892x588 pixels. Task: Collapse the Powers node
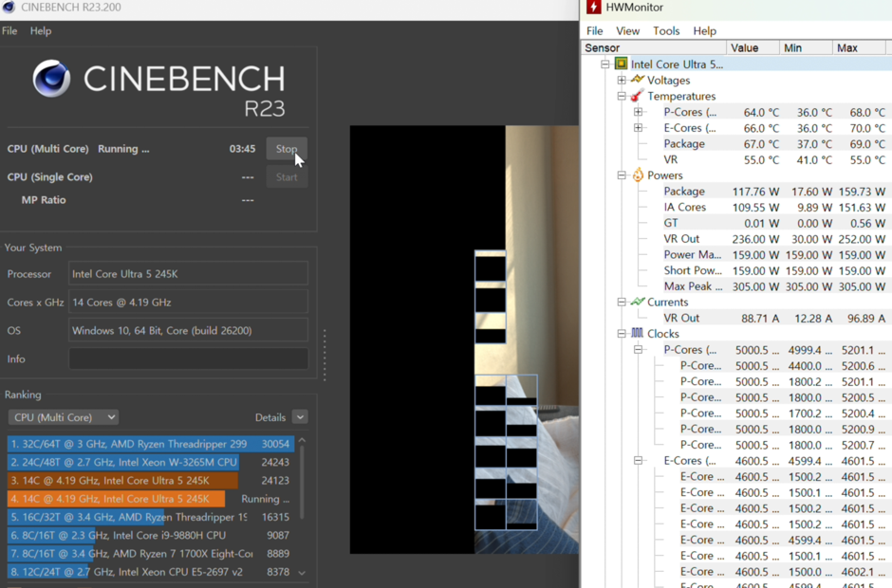(x=622, y=175)
